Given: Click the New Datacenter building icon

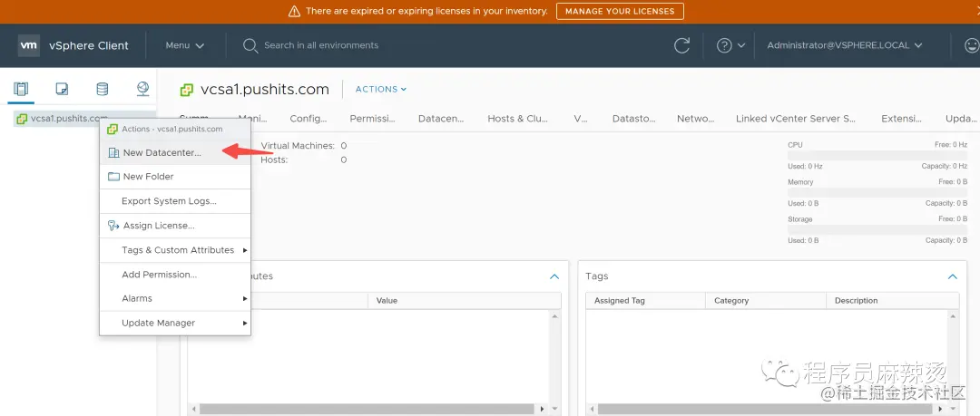Looking at the screenshot, I should click(113, 152).
